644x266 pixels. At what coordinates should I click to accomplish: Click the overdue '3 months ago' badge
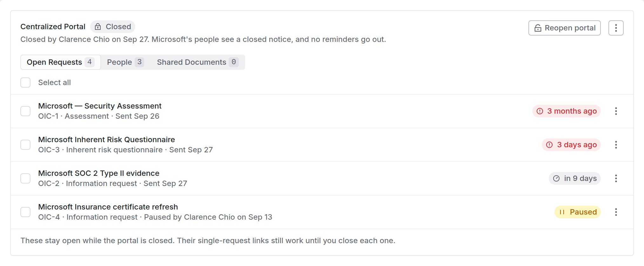(566, 111)
